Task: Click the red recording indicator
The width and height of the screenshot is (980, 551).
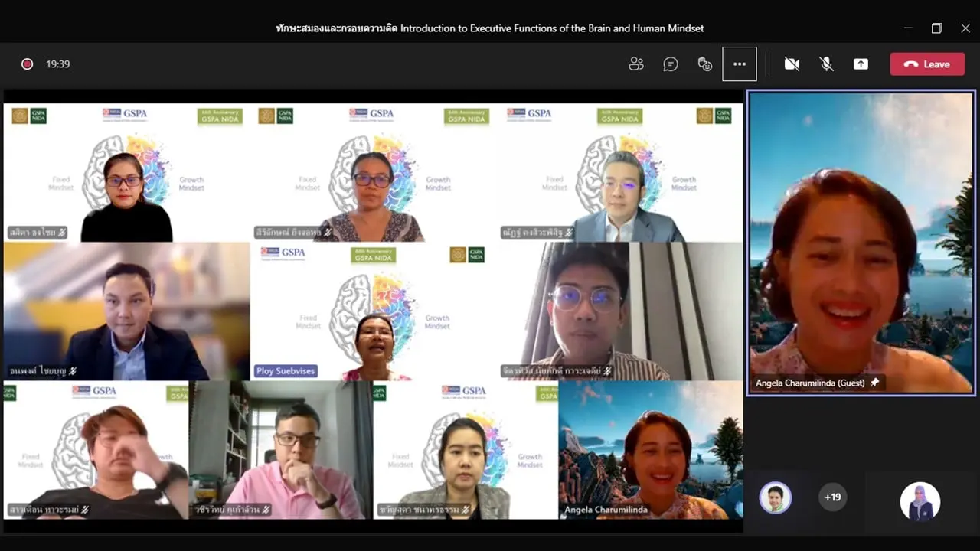Action: click(x=27, y=64)
